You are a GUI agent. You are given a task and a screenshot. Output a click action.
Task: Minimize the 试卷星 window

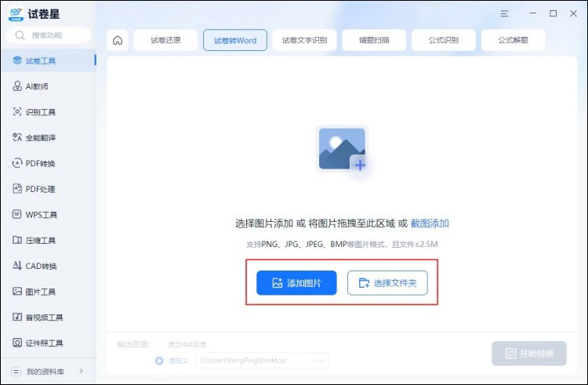533,13
